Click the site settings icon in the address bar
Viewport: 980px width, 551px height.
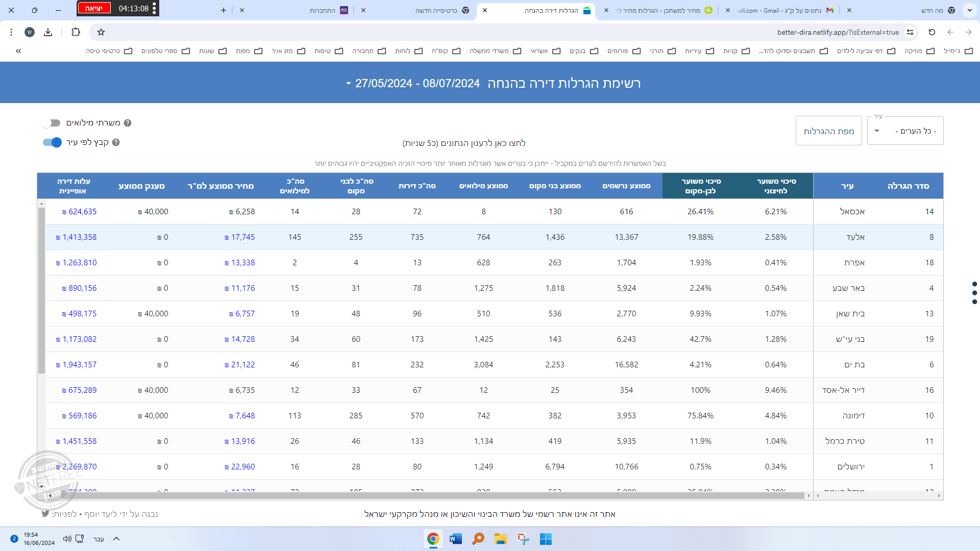[x=910, y=32]
